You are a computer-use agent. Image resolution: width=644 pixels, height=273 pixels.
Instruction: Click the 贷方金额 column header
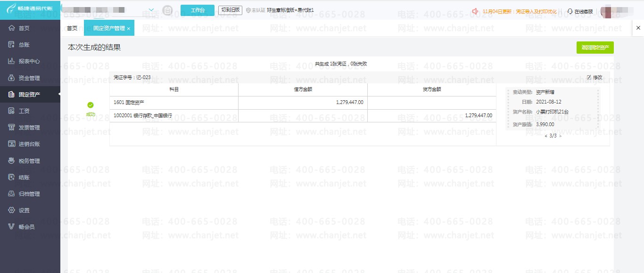431,89
